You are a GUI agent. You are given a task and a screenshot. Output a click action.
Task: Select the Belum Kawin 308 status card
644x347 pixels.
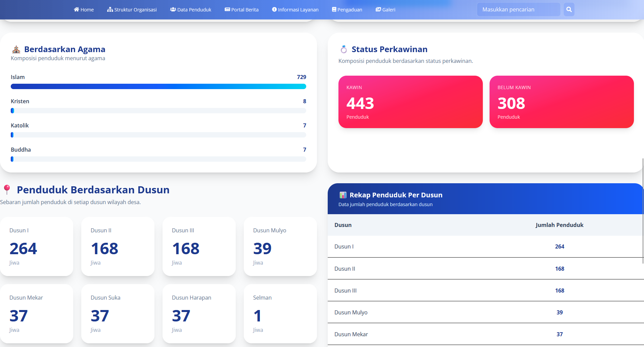coord(562,102)
